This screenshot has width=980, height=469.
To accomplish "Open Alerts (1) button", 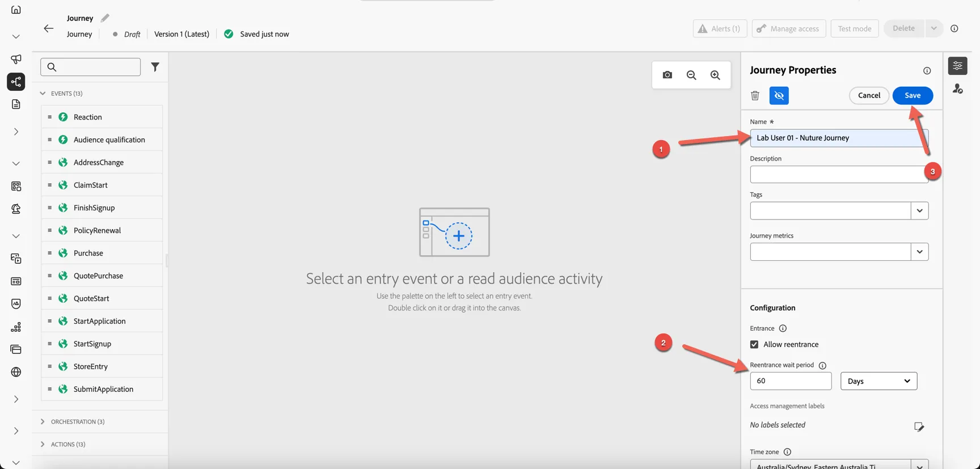I will tap(720, 28).
